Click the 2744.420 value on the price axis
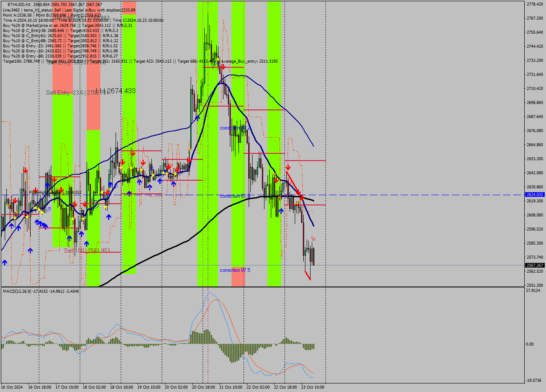Screen dimensions: 546x392 [535, 46]
